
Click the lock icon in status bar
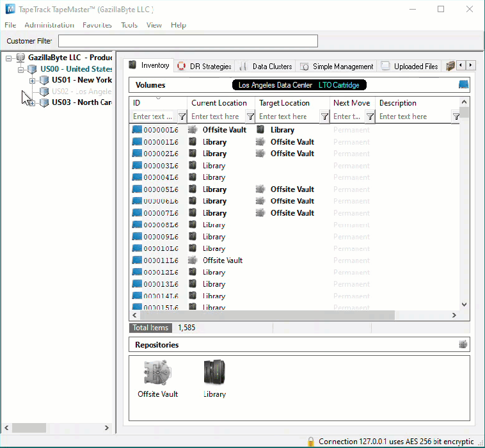(311, 442)
